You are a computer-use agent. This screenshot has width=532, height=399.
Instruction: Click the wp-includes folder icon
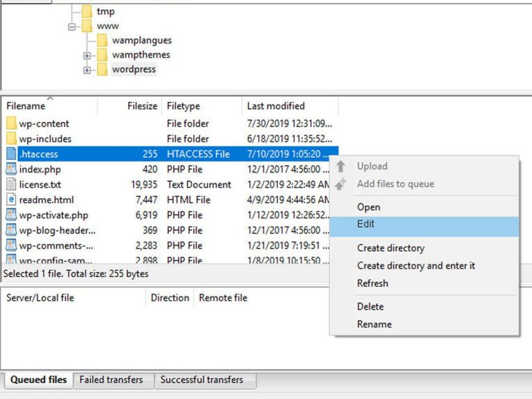11,139
